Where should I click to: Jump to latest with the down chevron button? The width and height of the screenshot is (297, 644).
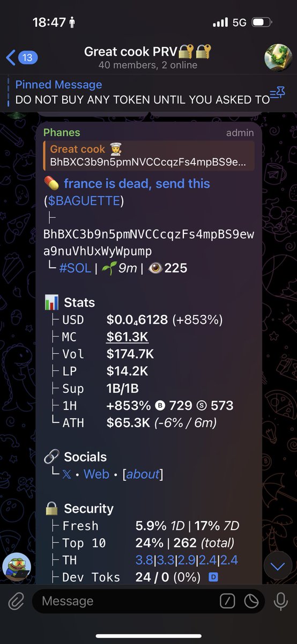pos(278,566)
